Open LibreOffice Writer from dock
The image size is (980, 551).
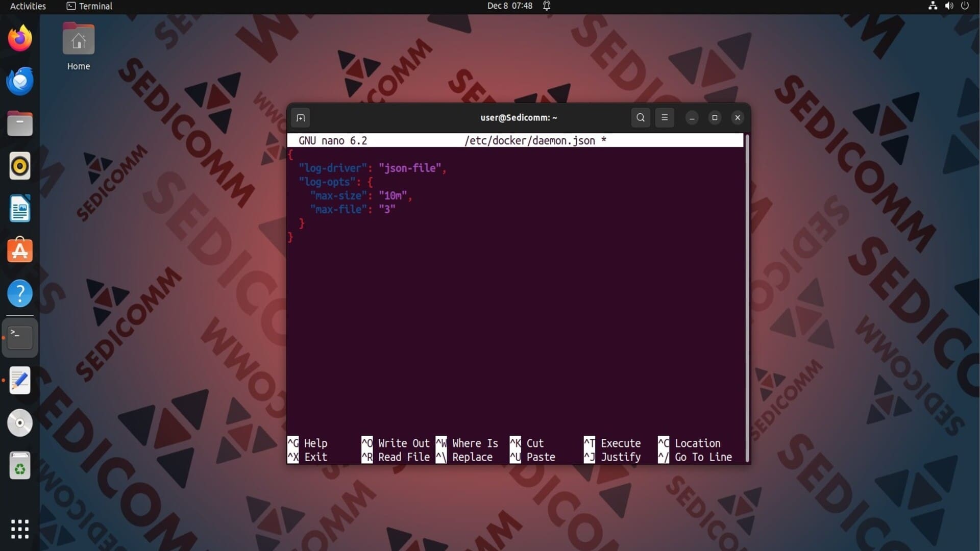(x=20, y=209)
